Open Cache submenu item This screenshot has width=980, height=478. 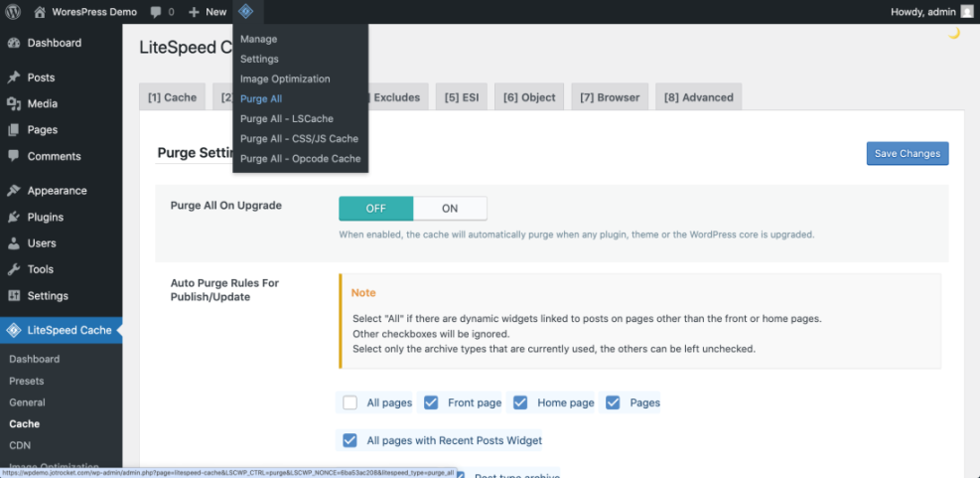pyautogui.click(x=25, y=424)
